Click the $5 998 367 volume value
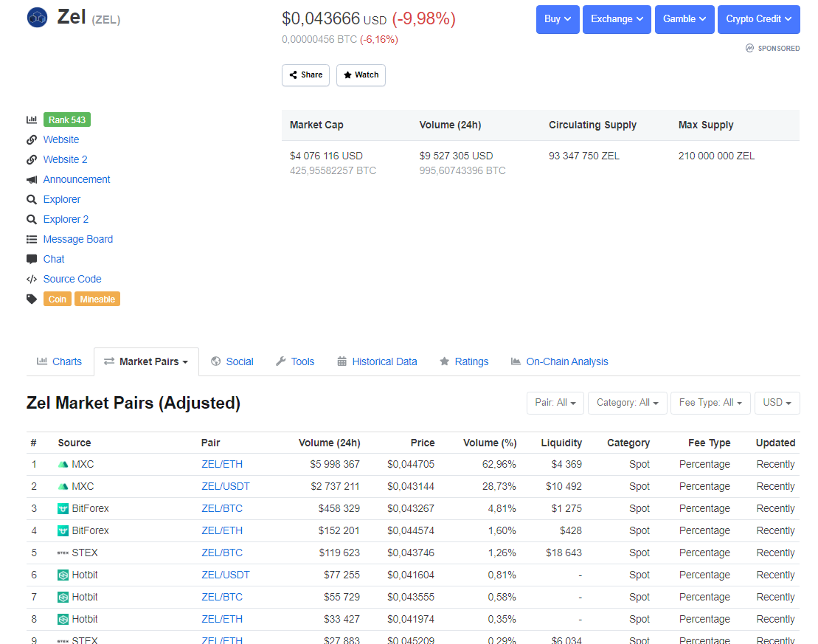 (x=335, y=465)
